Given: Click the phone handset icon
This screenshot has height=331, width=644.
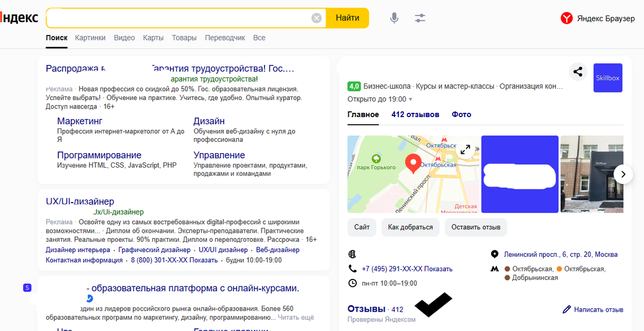Looking at the screenshot, I should pos(353,269).
